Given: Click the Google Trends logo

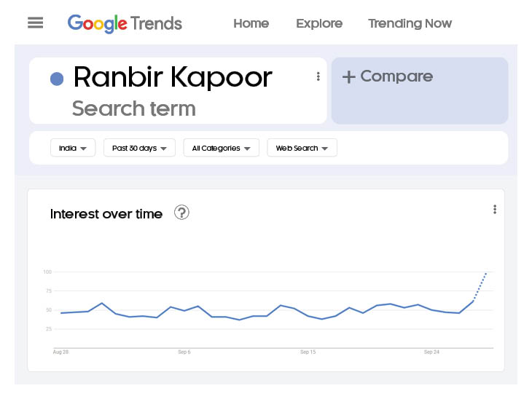Looking at the screenshot, I should point(125,23).
